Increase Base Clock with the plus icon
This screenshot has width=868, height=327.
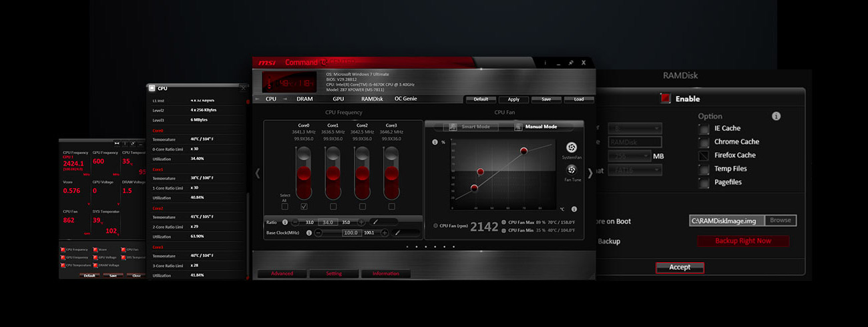383,232
